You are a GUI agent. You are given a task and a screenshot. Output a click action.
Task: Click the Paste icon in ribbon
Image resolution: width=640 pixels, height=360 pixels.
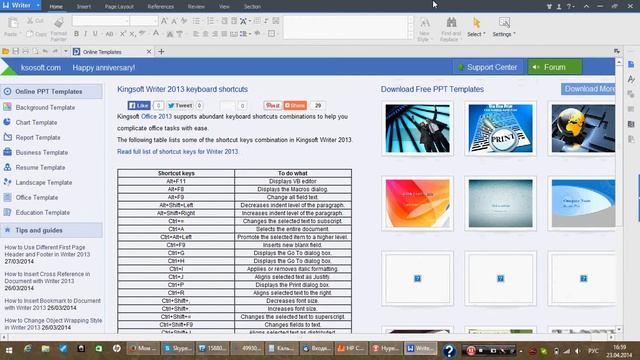(13, 23)
